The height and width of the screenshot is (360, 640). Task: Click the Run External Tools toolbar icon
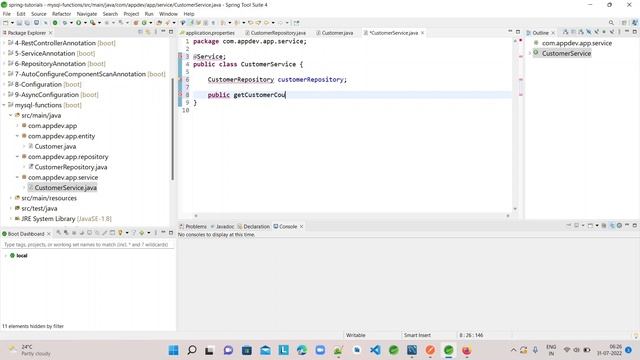click(x=93, y=23)
